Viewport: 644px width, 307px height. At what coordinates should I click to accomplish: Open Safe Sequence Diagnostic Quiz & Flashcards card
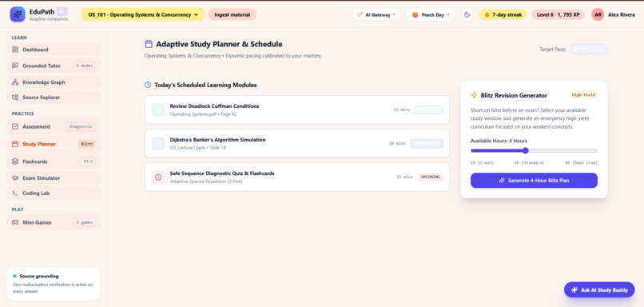click(297, 177)
